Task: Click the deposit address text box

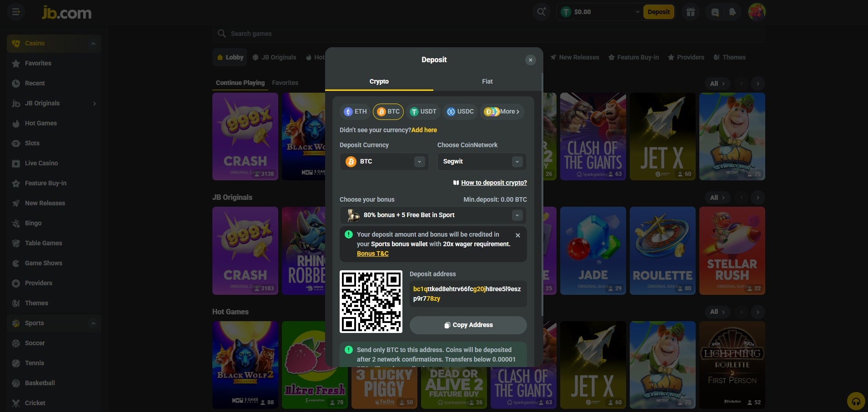Action: point(468,294)
